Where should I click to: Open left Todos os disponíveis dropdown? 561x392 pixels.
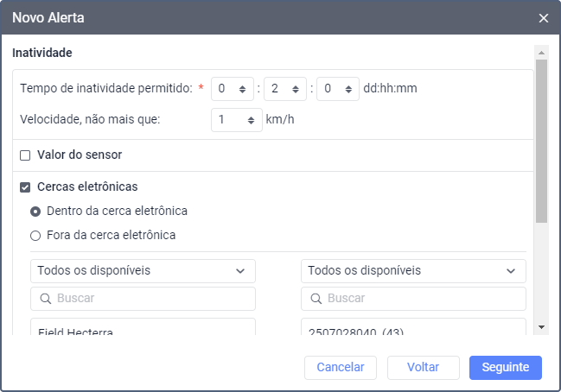tap(143, 270)
